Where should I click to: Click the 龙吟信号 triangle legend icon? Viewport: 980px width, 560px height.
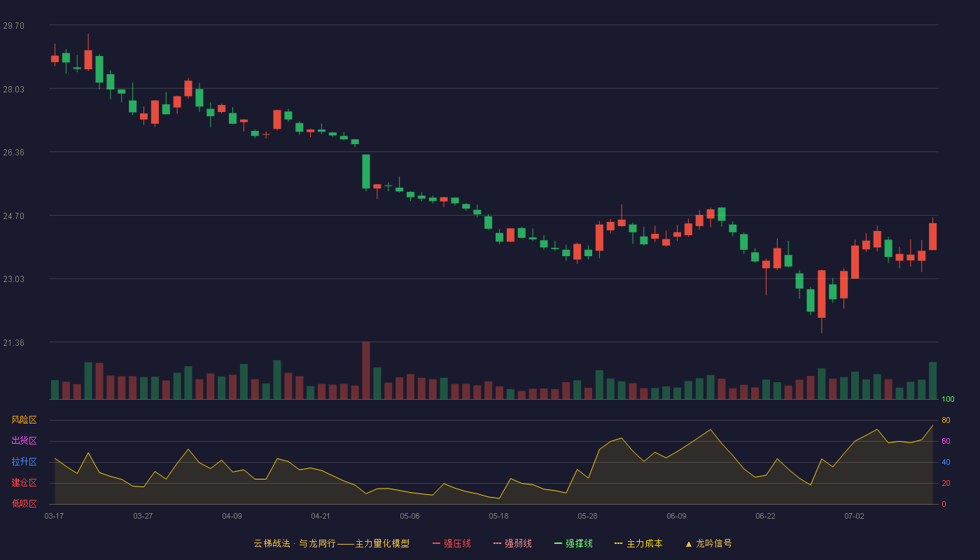pyautogui.click(x=689, y=543)
